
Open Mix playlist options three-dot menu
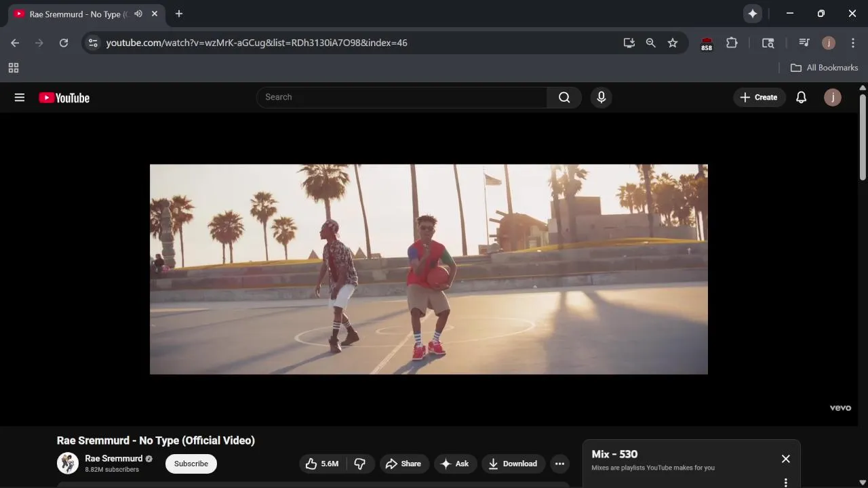(x=786, y=483)
